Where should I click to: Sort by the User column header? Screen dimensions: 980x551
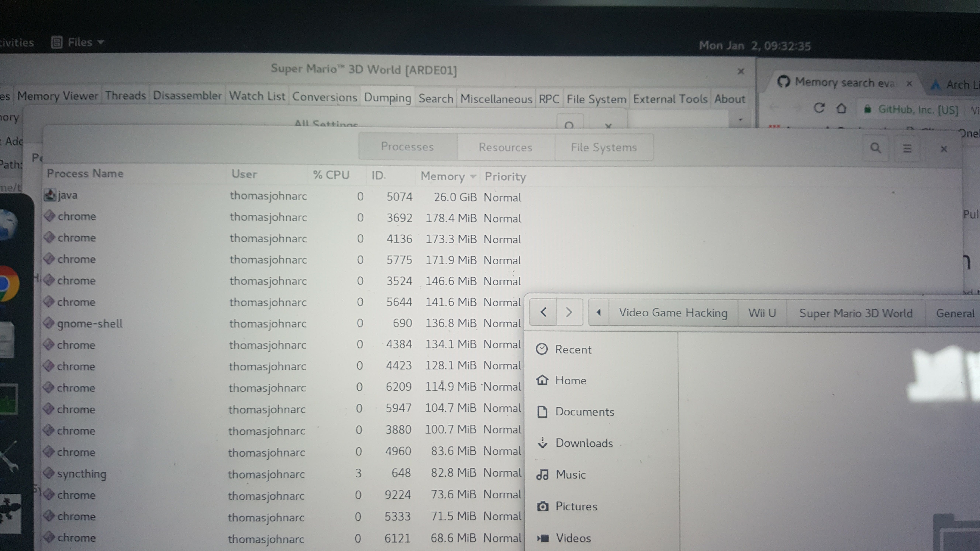244,174
